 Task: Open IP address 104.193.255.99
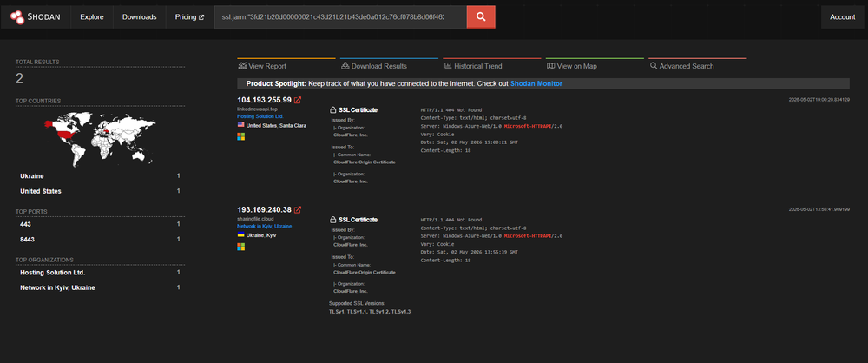click(x=264, y=101)
